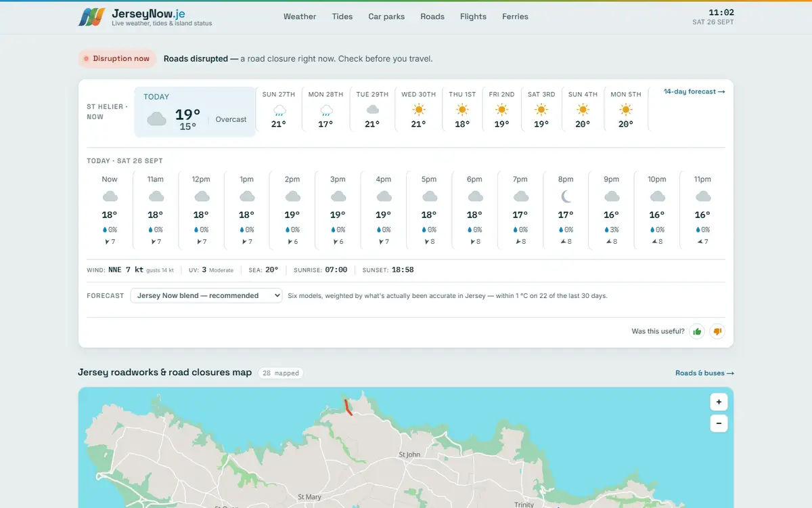This screenshot has height=508, width=812.
Task: Click the Roads disrupted alert text
Action: pyautogui.click(x=298, y=59)
